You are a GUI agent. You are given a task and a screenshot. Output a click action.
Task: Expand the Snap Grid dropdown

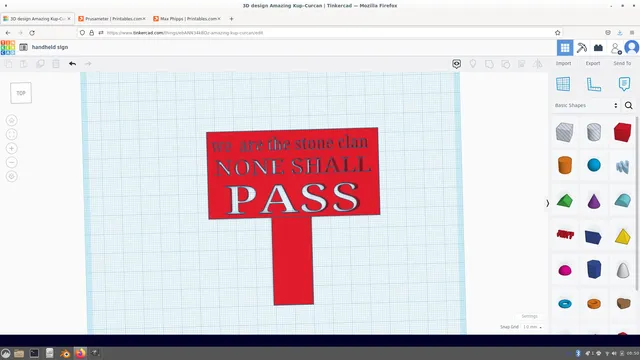533,327
